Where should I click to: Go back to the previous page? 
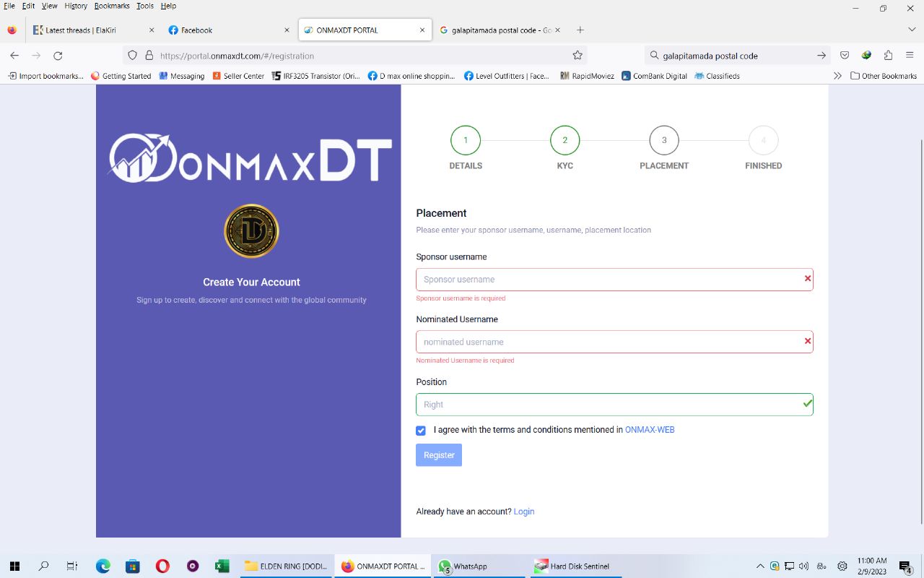(14, 56)
